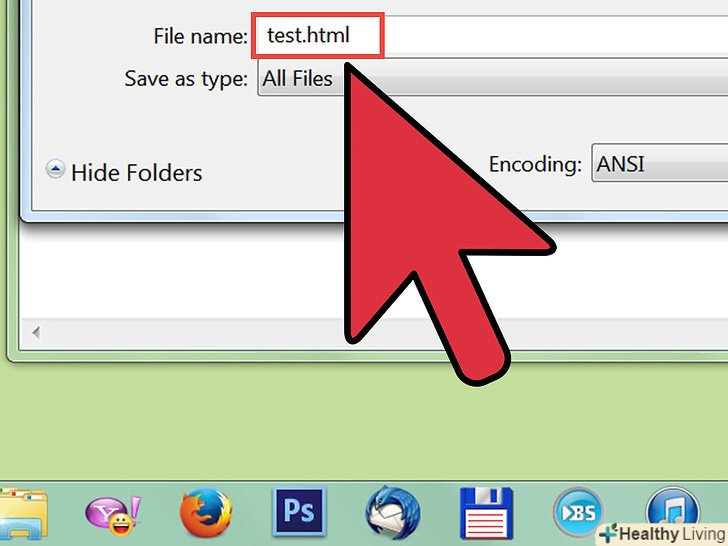Click the Hide Folders text button
728x546 pixels.
point(136,173)
